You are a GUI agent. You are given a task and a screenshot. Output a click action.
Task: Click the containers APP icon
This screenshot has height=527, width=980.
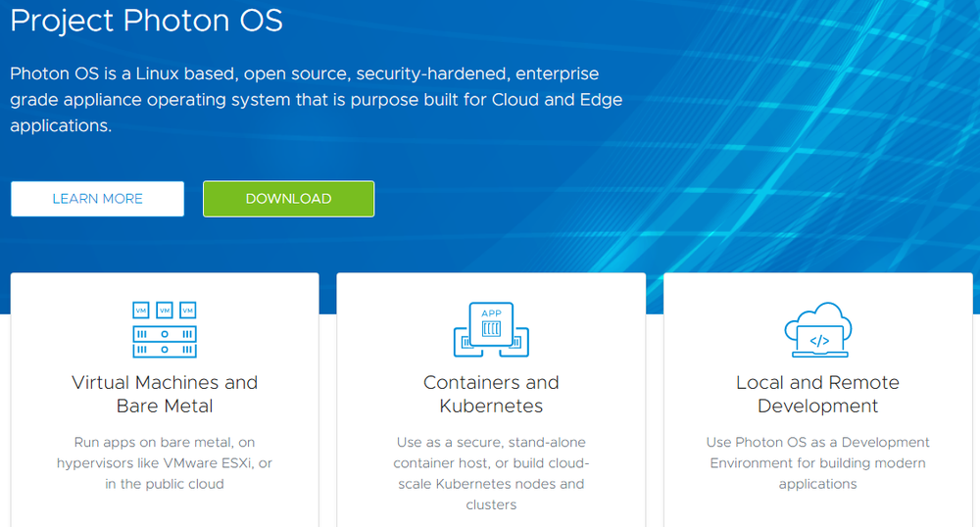pos(491,330)
